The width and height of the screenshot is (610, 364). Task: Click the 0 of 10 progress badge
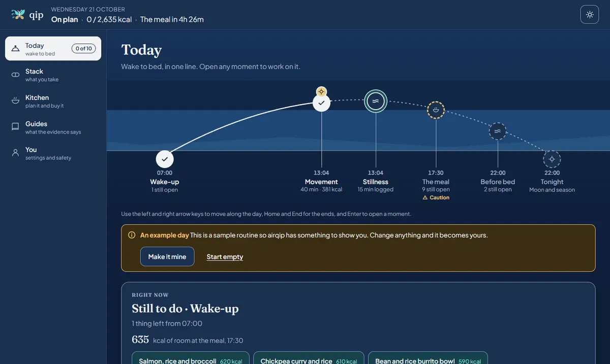point(83,49)
